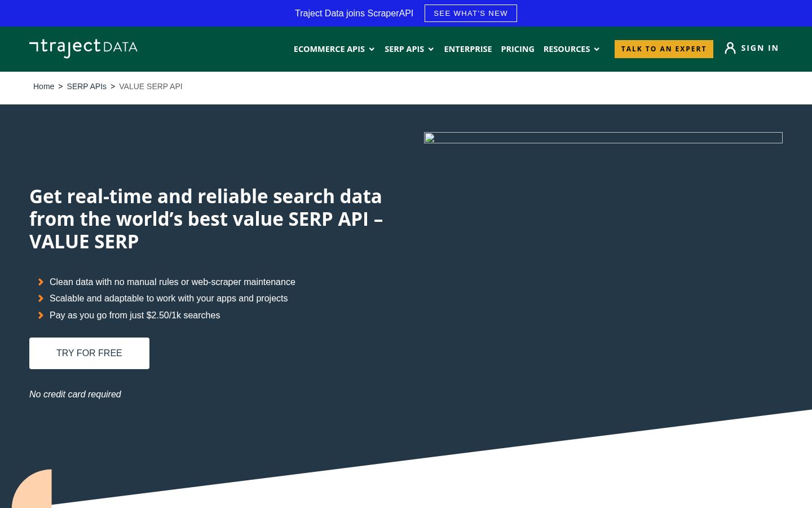Expand the Resources dropdown chevron
Image resolution: width=812 pixels, height=508 pixels.
(x=597, y=49)
